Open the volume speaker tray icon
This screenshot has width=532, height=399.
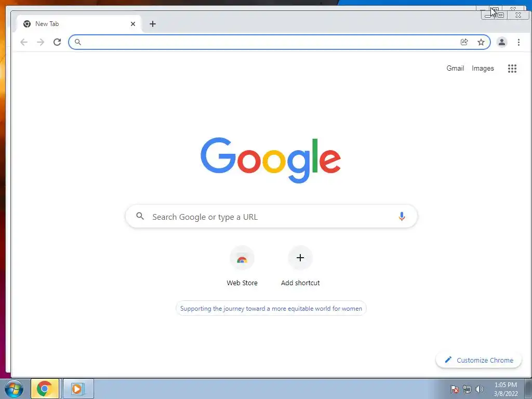479,389
